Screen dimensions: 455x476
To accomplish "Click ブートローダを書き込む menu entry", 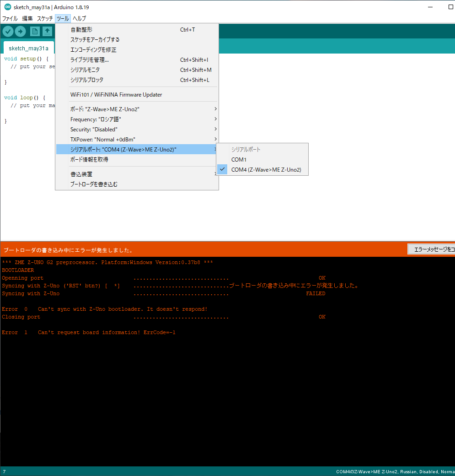I will pos(94,184).
